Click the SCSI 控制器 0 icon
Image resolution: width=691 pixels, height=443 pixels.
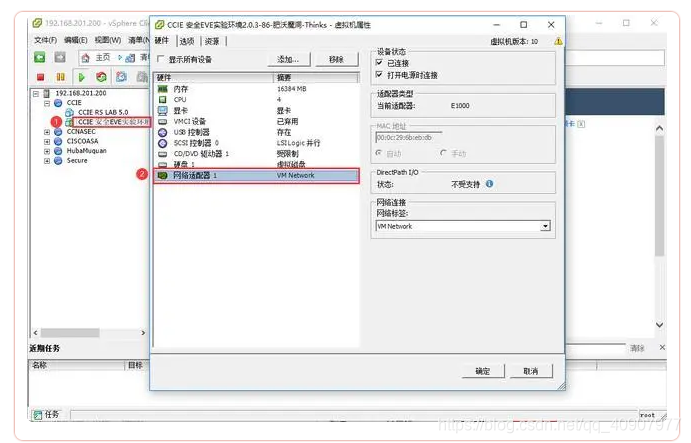(163, 143)
